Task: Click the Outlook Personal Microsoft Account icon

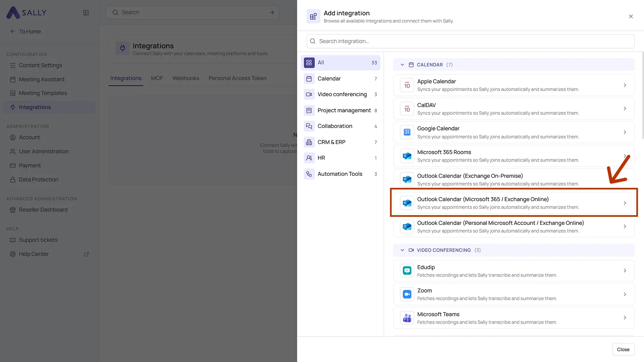Action: [407, 226]
